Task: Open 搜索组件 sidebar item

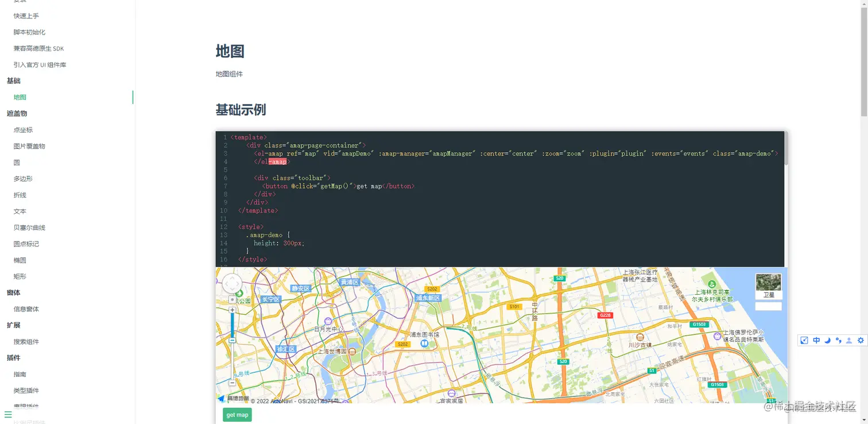Action: [26, 342]
